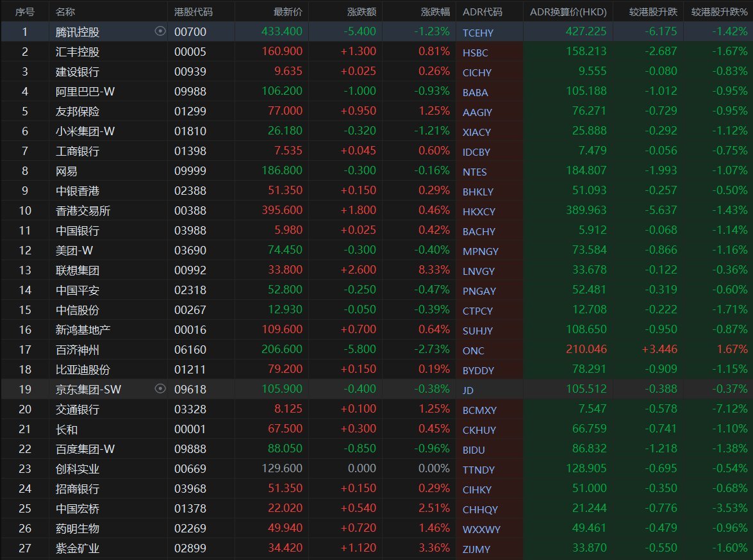Click the XIACY ADR code
Viewport: 753px width, 560px height.
[x=476, y=133]
